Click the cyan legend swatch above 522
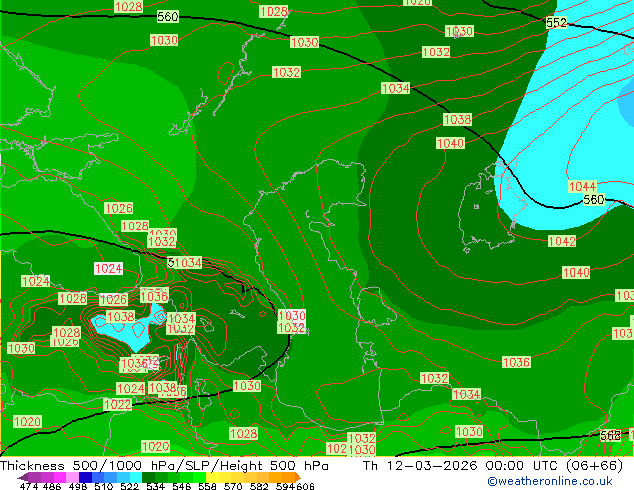Image resolution: width=634 pixels, height=490 pixels. [136, 477]
